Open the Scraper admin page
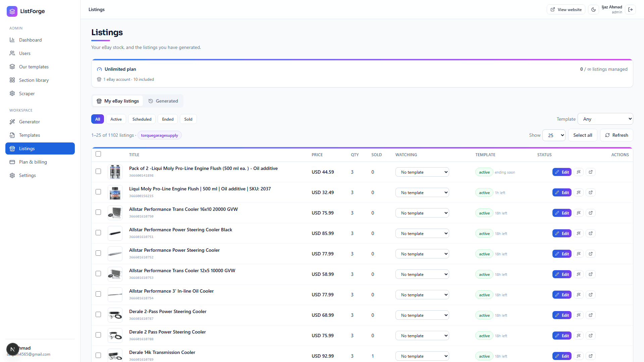644x362 pixels. click(40, 94)
